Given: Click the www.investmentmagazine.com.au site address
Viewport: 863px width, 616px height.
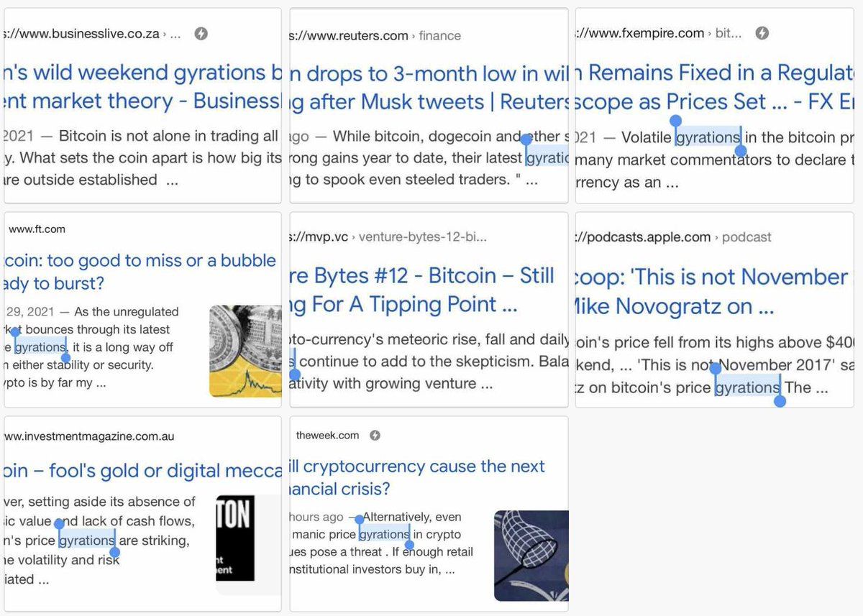Looking at the screenshot, I should pyautogui.click(x=89, y=436).
